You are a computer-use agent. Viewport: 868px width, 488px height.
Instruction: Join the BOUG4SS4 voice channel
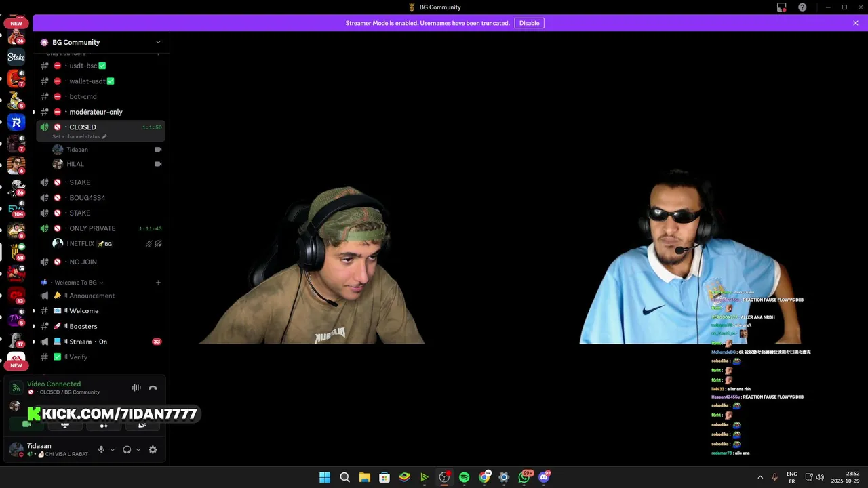(100, 198)
